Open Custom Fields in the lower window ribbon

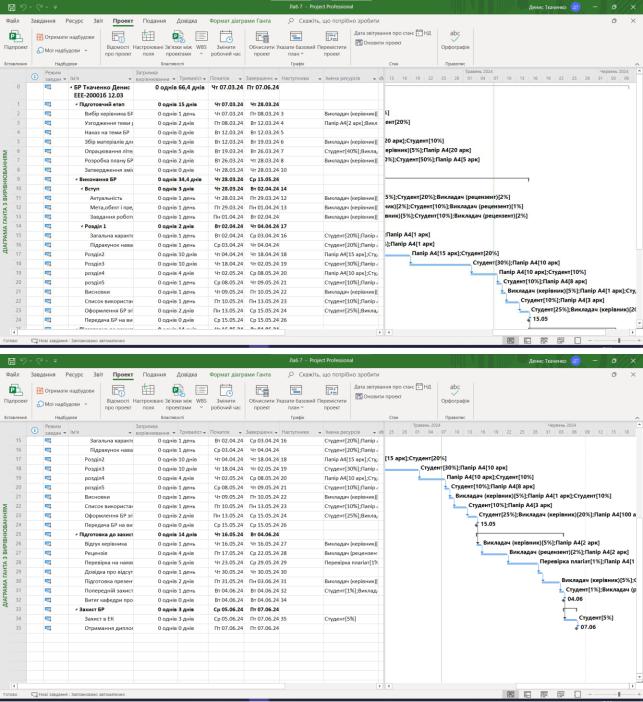(148, 397)
